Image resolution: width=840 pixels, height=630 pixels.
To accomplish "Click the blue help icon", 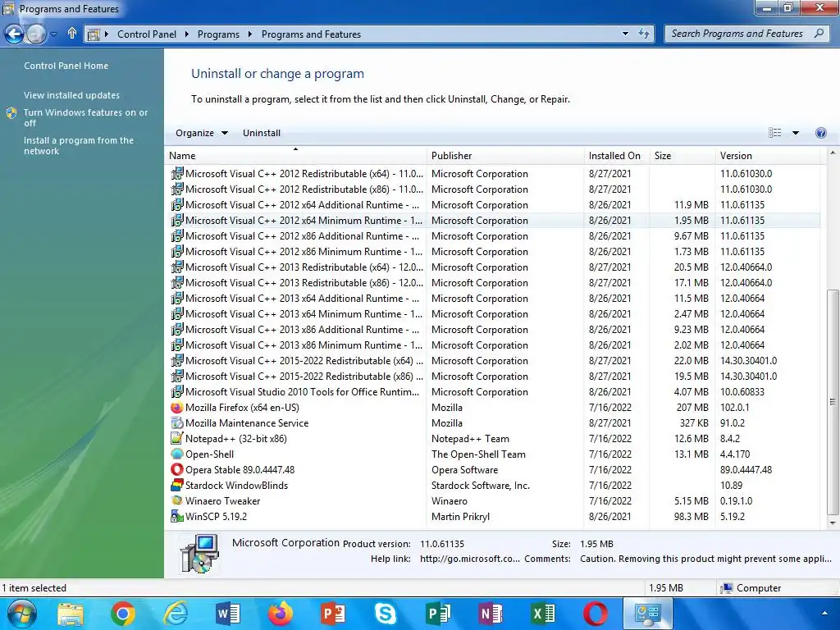I will coord(820,133).
